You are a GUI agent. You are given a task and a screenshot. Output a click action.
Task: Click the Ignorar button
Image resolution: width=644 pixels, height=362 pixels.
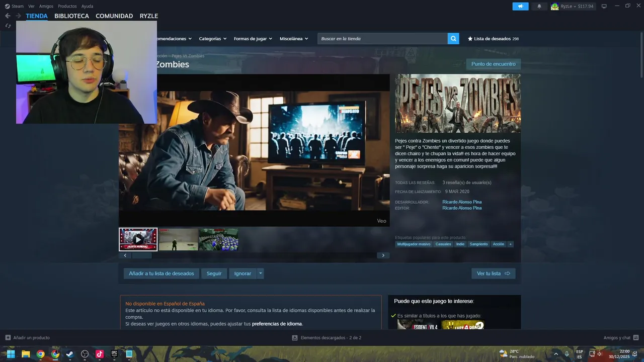243,274
